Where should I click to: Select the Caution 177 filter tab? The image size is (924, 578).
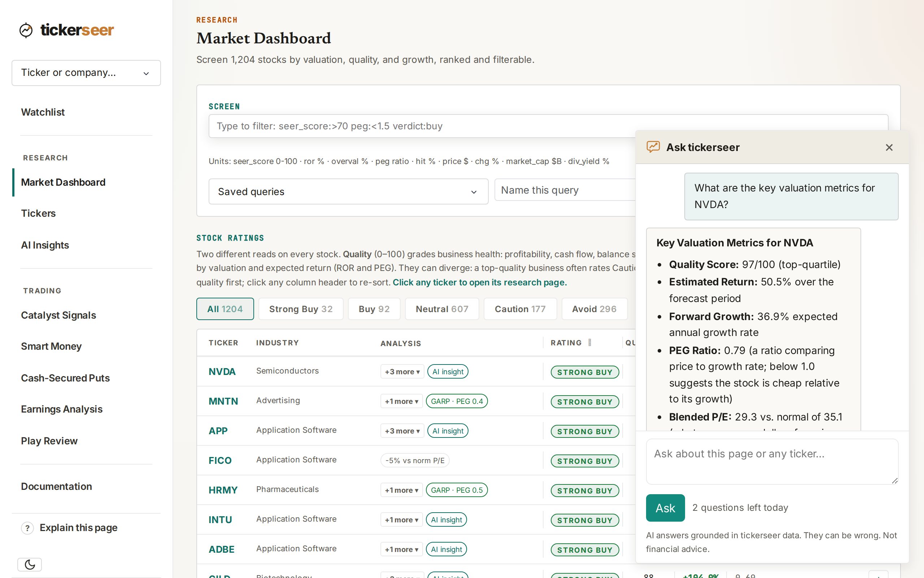coord(520,309)
